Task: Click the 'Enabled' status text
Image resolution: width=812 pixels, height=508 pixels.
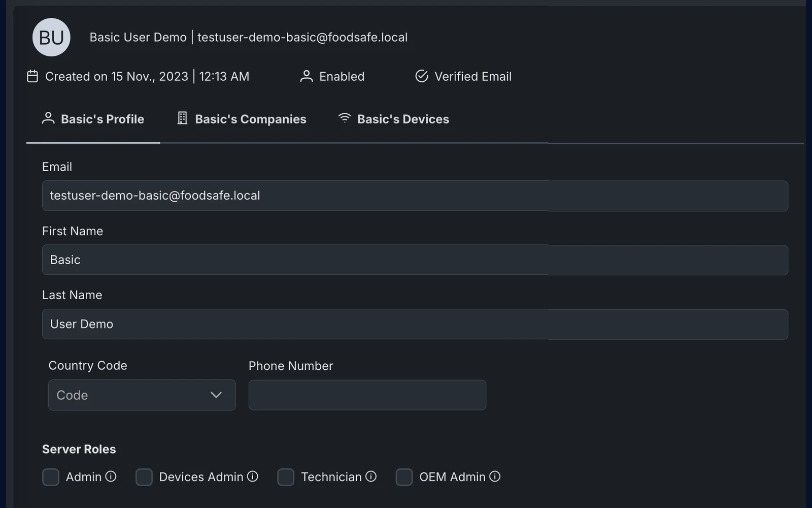Action: (x=342, y=76)
